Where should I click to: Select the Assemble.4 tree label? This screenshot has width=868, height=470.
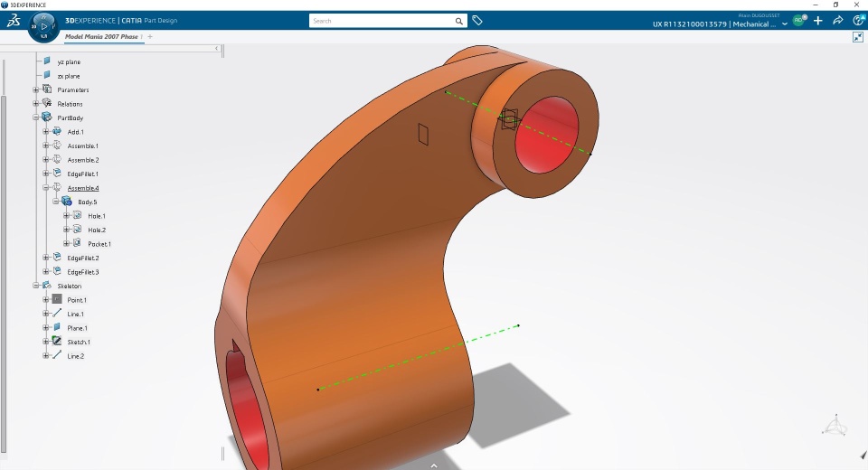[83, 188]
